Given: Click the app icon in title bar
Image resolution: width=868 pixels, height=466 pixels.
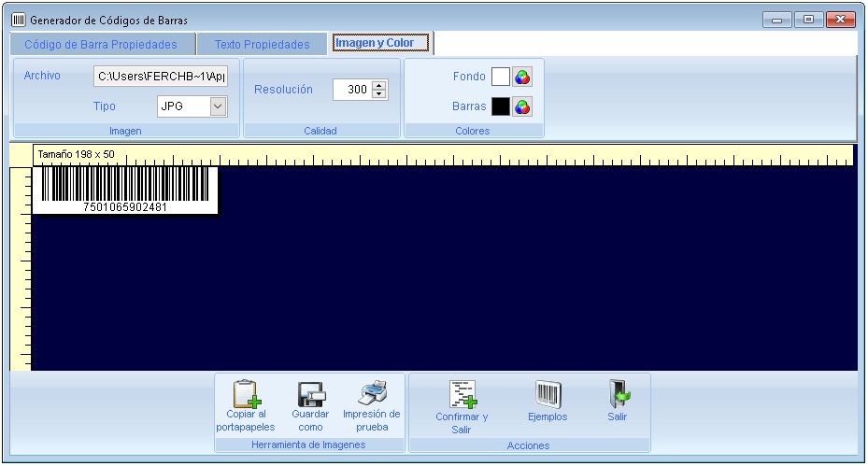Looking at the screenshot, I should [18, 20].
